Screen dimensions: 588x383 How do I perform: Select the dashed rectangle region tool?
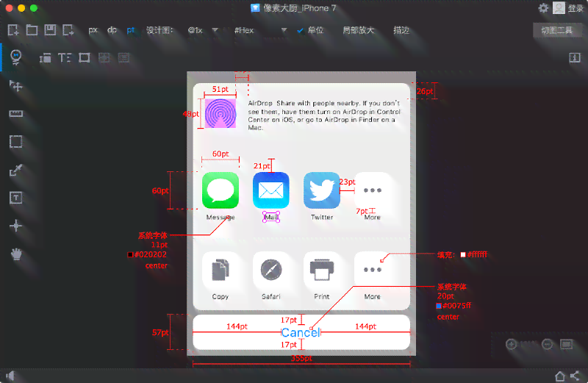(15, 142)
